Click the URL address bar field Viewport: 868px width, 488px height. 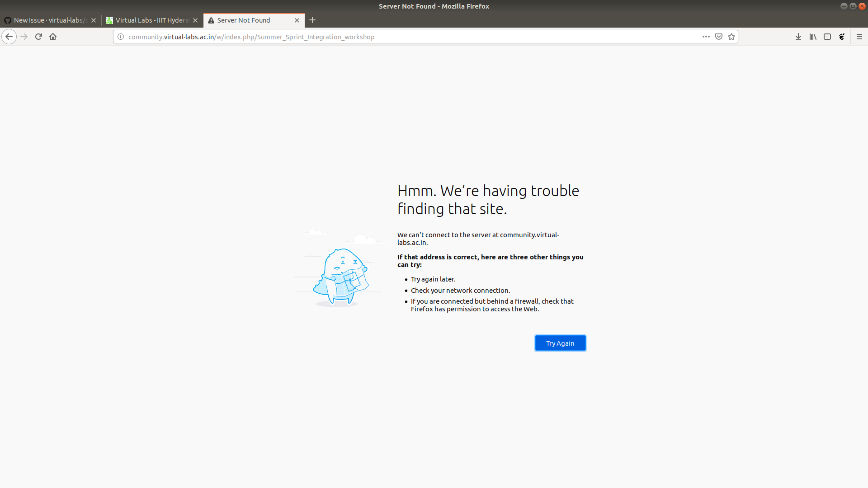[407, 37]
